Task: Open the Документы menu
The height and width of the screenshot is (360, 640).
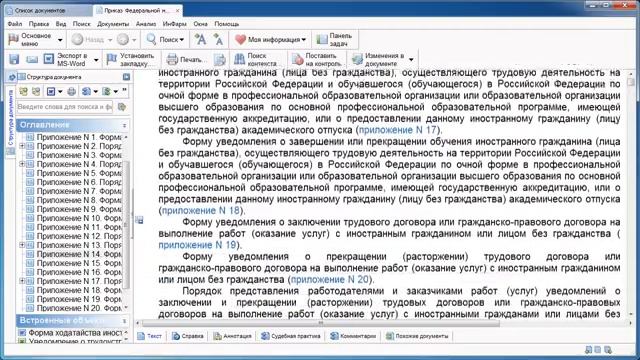Action: [x=113, y=24]
